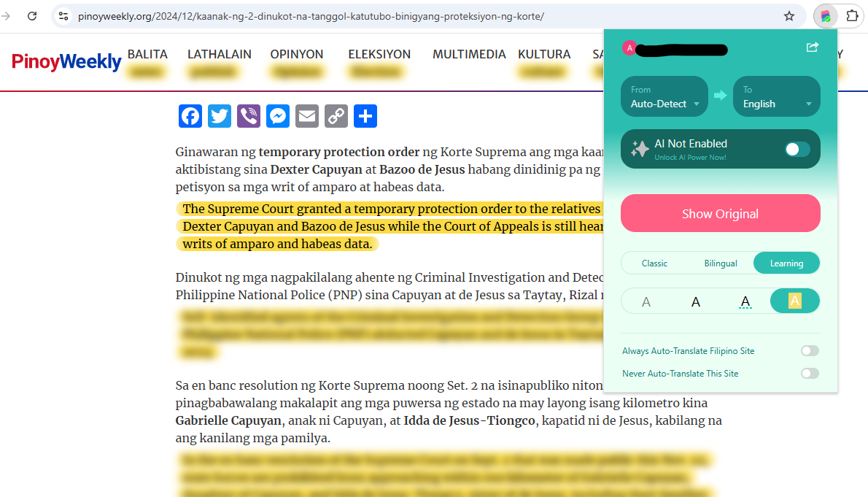This screenshot has width=868, height=497.
Task: Open the From Auto-Detect language dropdown
Action: coord(664,96)
